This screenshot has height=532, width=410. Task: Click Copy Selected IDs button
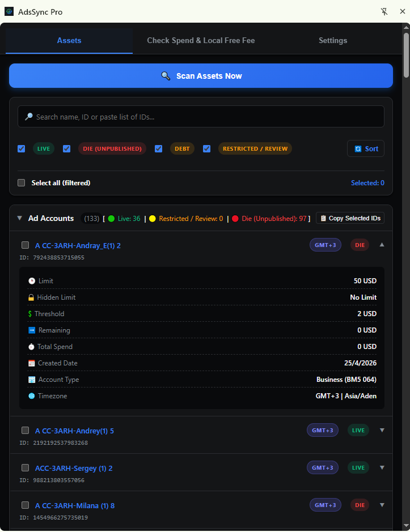point(350,218)
